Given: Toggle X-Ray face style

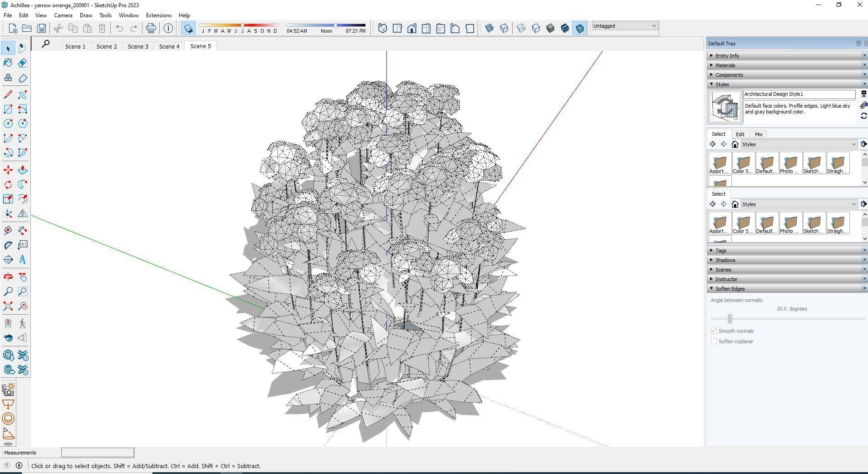Looking at the screenshot, I should point(489,28).
